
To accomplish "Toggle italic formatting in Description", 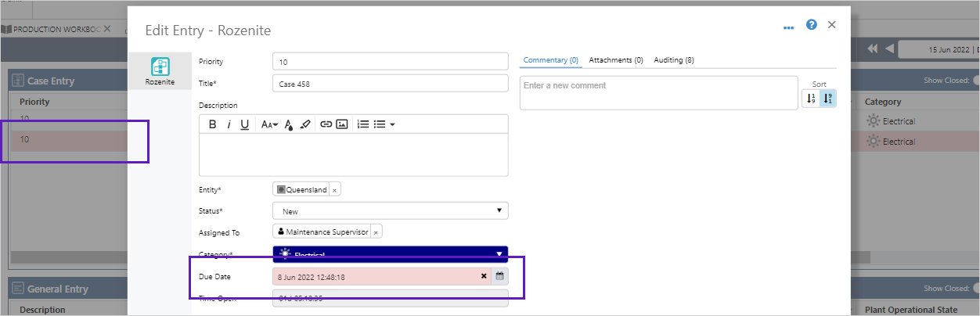I will (x=229, y=124).
